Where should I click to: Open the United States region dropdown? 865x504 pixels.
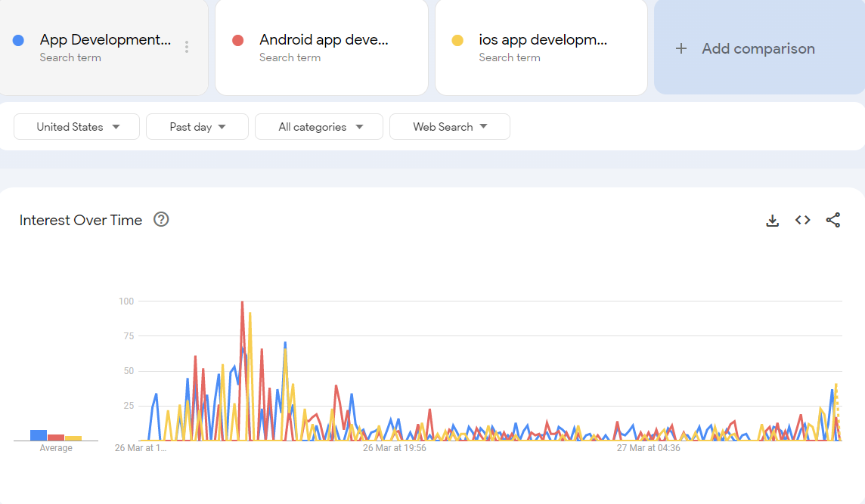76,127
